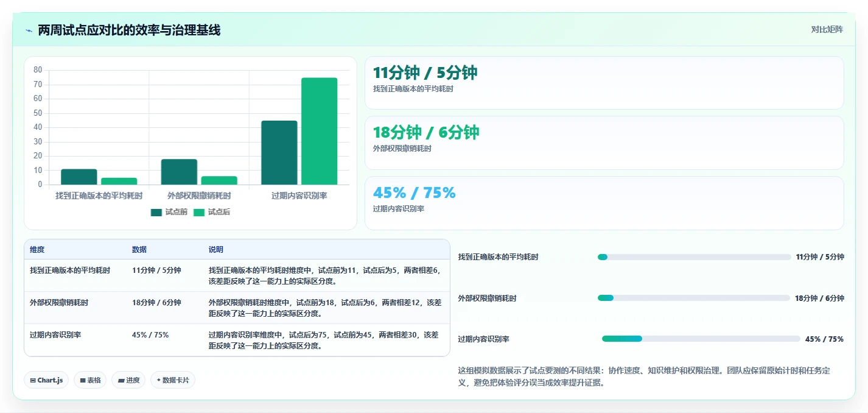Click table cell 找到正确版本的平均耗时
This screenshot has width=868, height=413.
(x=70, y=270)
